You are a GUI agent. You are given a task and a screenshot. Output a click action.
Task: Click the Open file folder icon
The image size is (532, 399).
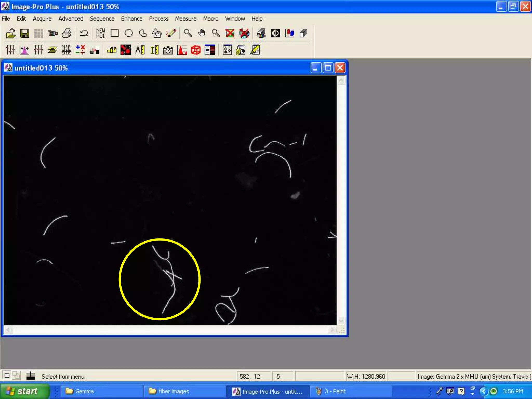(x=11, y=33)
